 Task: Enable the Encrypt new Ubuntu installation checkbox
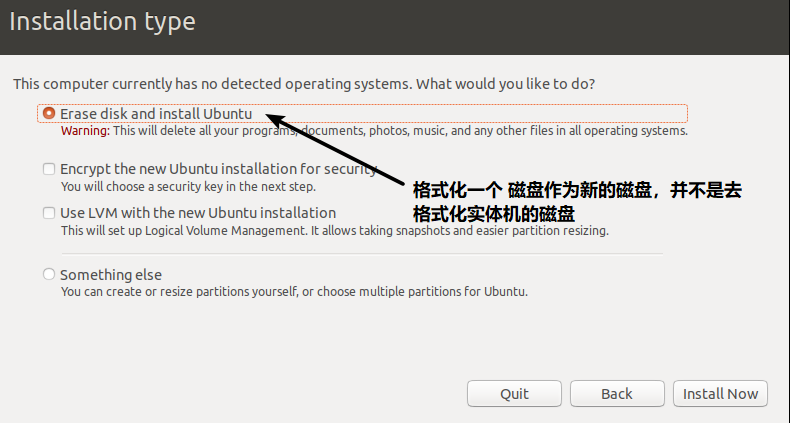[49, 169]
